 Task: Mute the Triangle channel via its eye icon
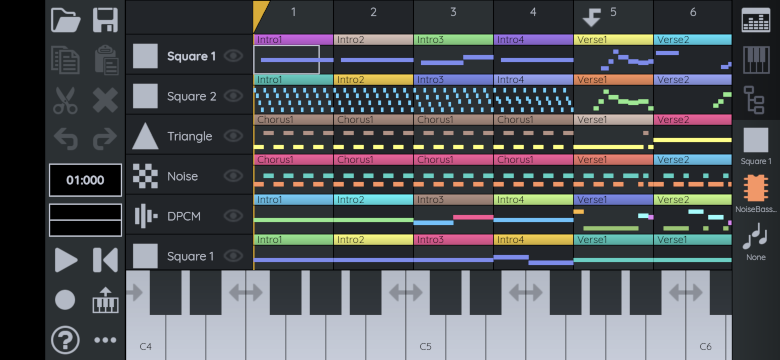pyautogui.click(x=233, y=136)
